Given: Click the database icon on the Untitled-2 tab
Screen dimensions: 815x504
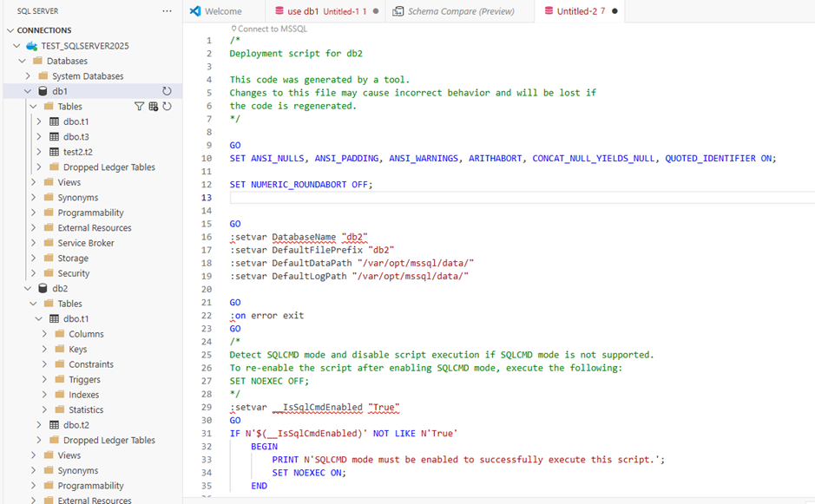Looking at the screenshot, I should (x=549, y=11).
